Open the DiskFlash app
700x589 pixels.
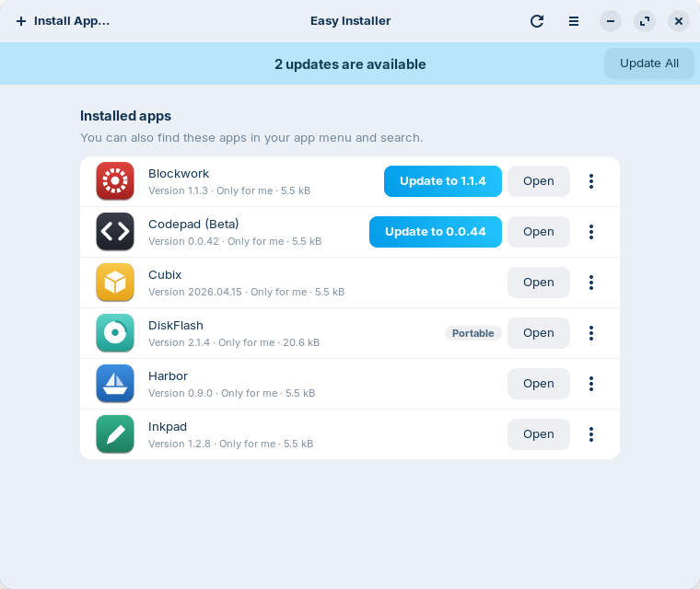539,333
